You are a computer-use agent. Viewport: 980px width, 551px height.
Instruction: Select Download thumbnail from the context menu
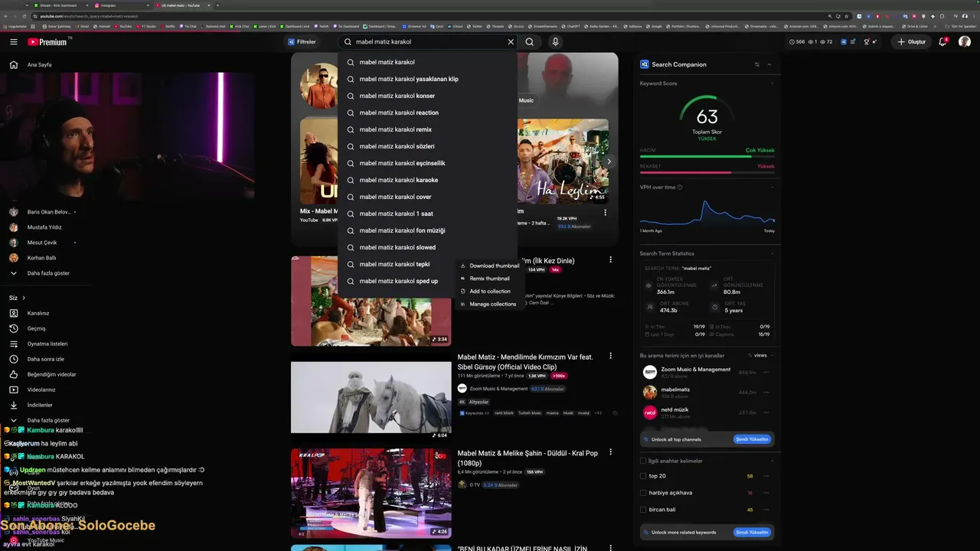488,266
